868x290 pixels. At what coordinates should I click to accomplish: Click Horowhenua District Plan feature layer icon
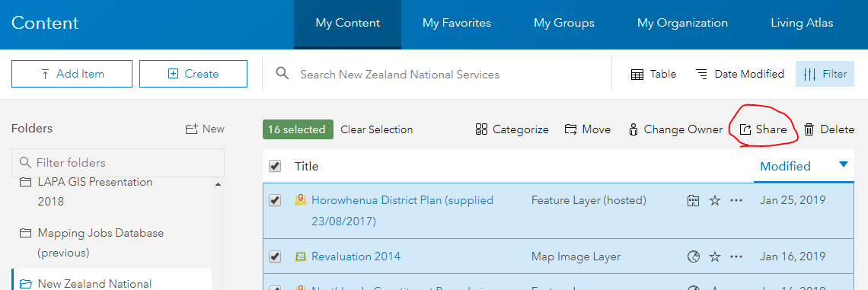coord(301,199)
